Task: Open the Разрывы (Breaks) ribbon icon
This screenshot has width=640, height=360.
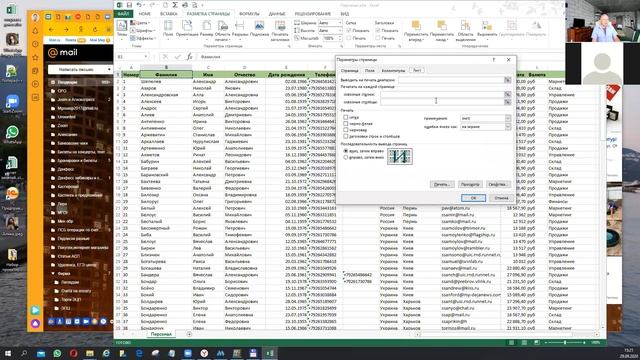Action: click(x=240, y=29)
